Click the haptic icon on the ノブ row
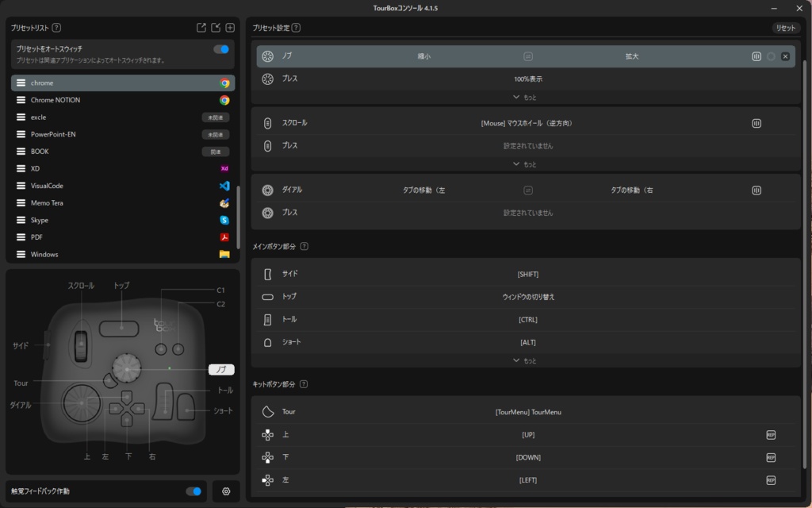Image resolution: width=812 pixels, height=508 pixels. [756, 56]
